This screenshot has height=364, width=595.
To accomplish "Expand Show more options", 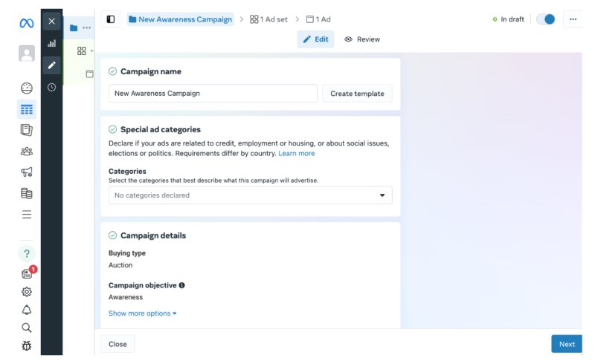I will coord(142,313).
